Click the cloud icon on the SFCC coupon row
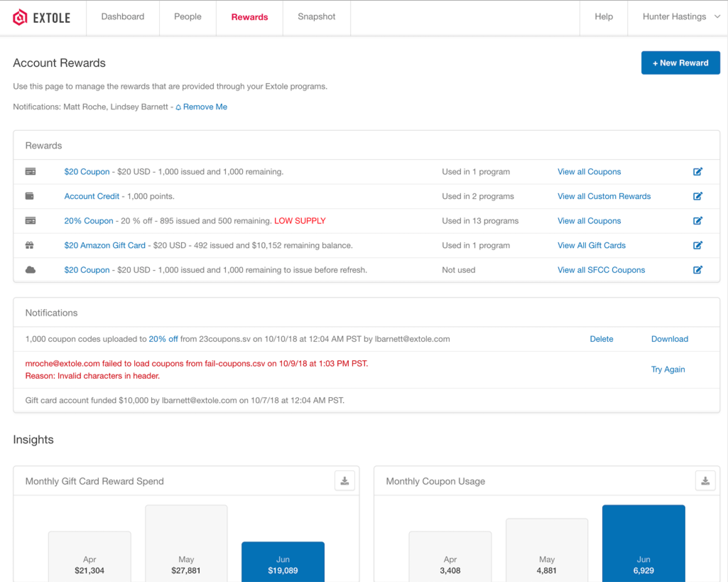Viewport: 728px width, 582px height. 30,270
